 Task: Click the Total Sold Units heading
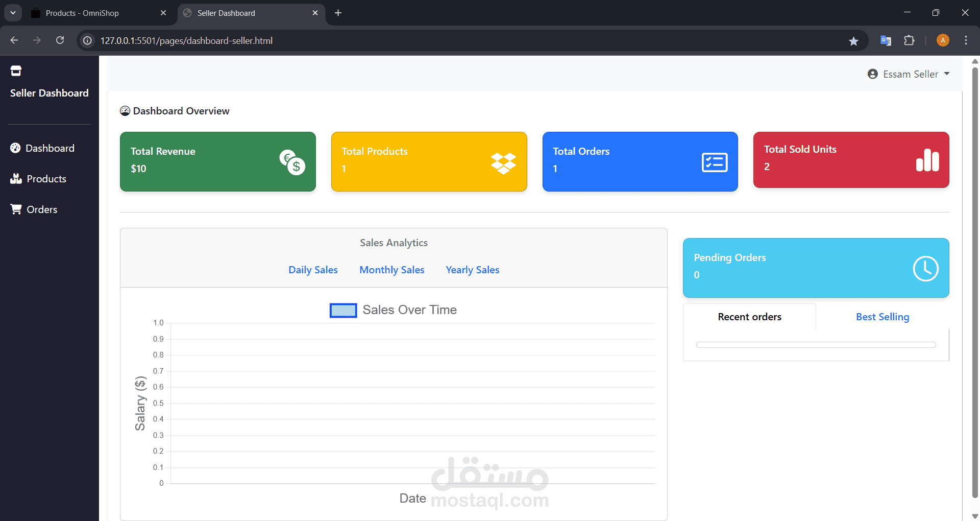[800, 149]
